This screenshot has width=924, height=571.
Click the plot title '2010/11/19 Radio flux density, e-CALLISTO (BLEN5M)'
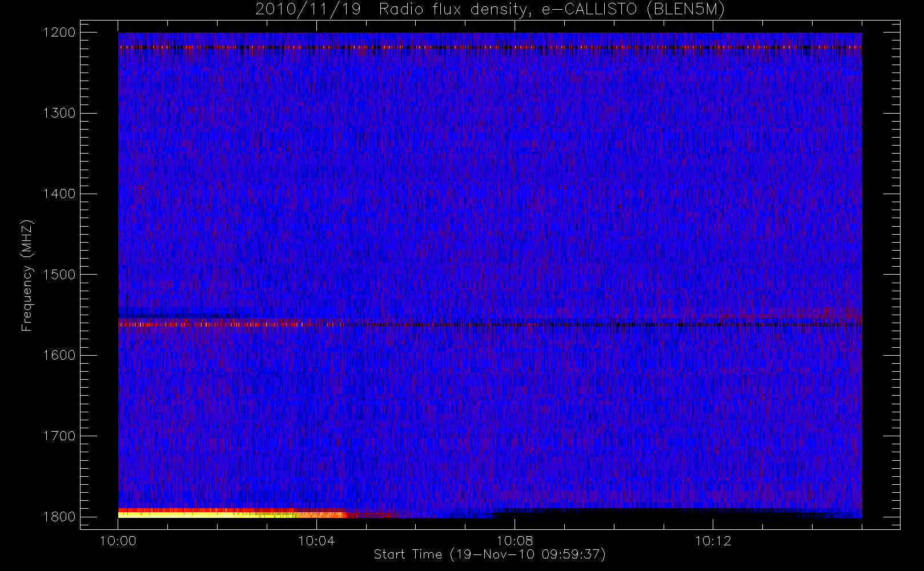point(490,10)
